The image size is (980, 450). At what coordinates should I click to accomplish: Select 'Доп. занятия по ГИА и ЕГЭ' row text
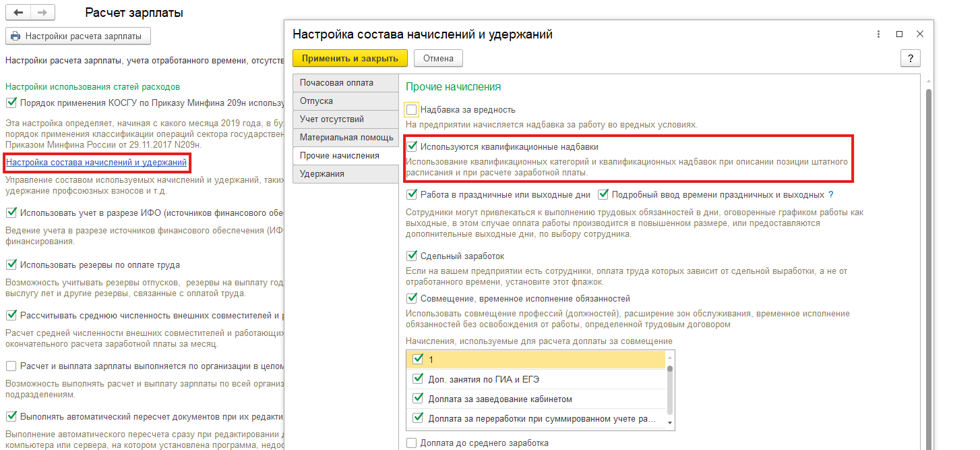[484, 379]
